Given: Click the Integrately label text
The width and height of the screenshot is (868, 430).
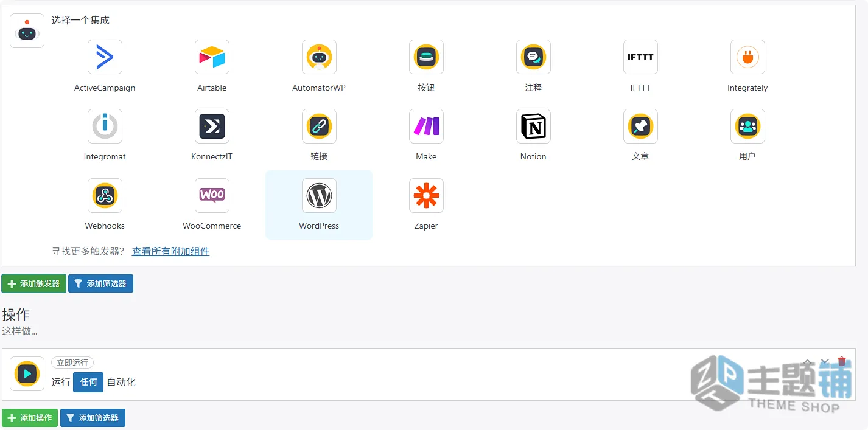Looking at the screenshot, I should [747, 88].
